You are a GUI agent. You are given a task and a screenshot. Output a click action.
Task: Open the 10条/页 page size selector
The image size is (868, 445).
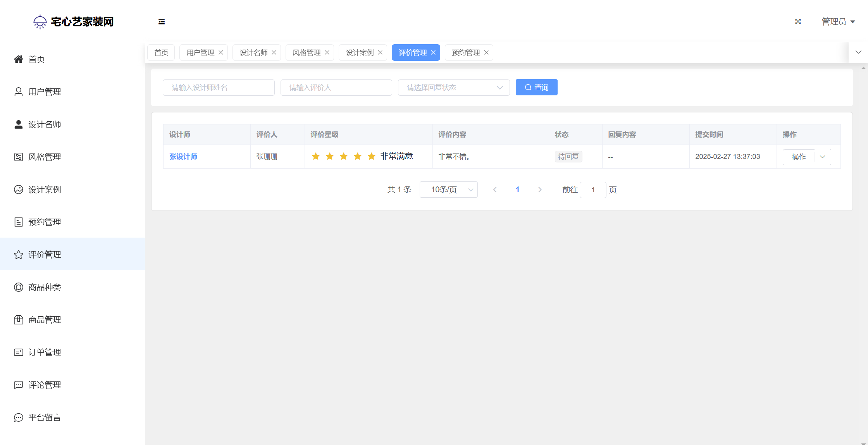448,190
